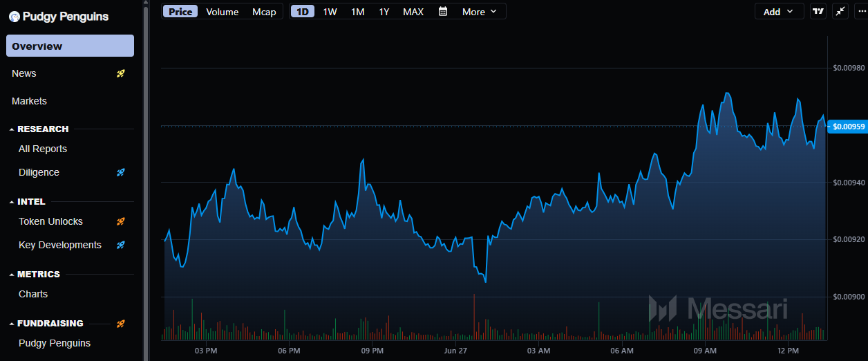This screenshot has width=868, height=361.
Task: Open the TradingView chart icon
Action: [818, 11]
